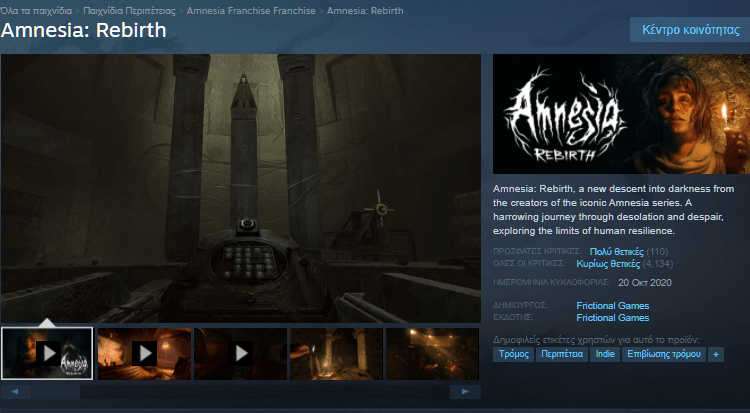Image resolution: width=750 pixels, height=413 pixels.
Task: Select the Επιβίωσης τρόμου tag
Action: coord(664,354)
